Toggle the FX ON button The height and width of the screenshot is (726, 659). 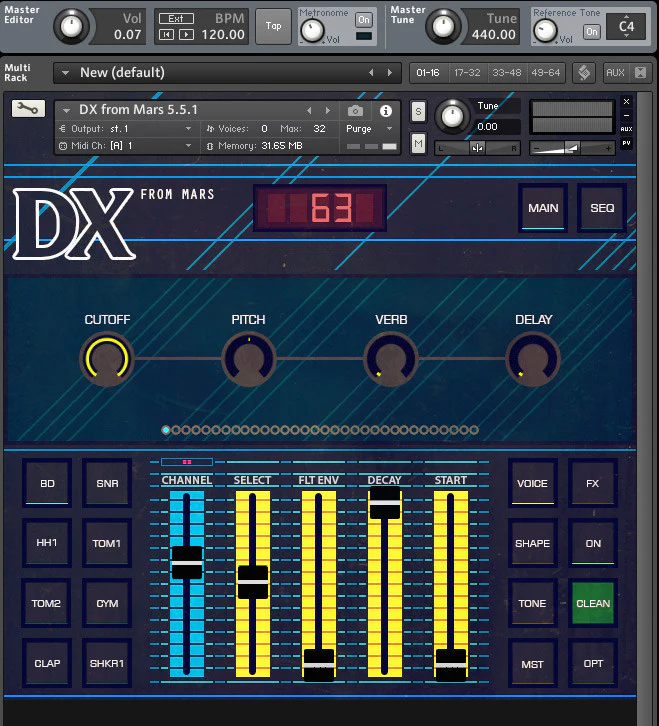pyautogui.click(x=593, y=543)
